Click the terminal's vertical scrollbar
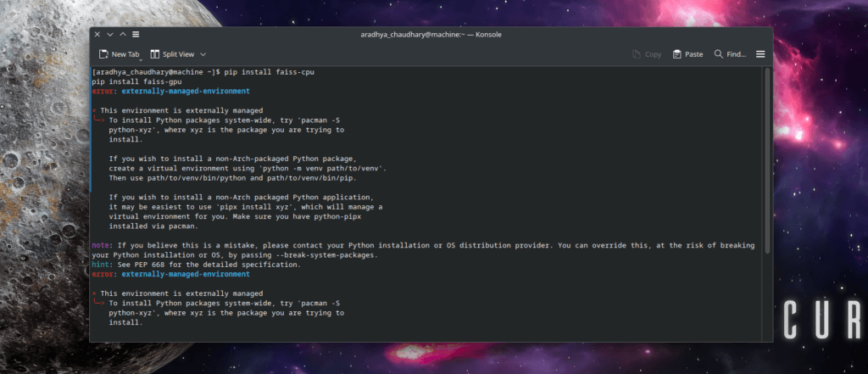This screenshot has width=868, height=374. point(766,170)
